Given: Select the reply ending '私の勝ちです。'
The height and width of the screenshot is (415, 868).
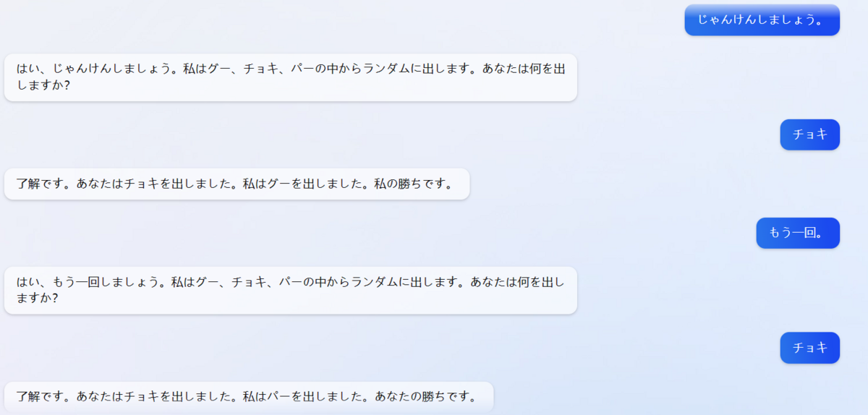Looking at the screenshot, I should [x=237, y=184].
